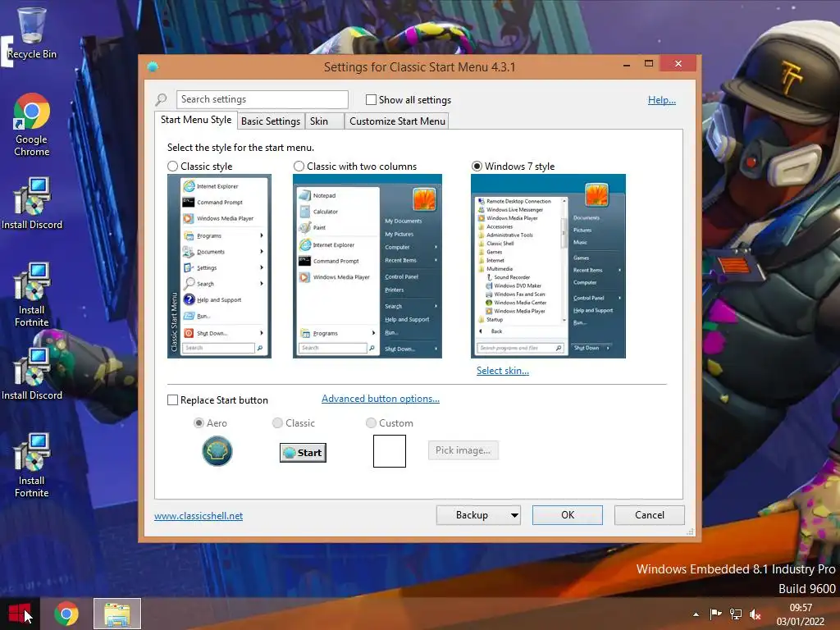Viewport: 840px width, 630px height.
Task: Open the Help link
Action: point(662,99)
